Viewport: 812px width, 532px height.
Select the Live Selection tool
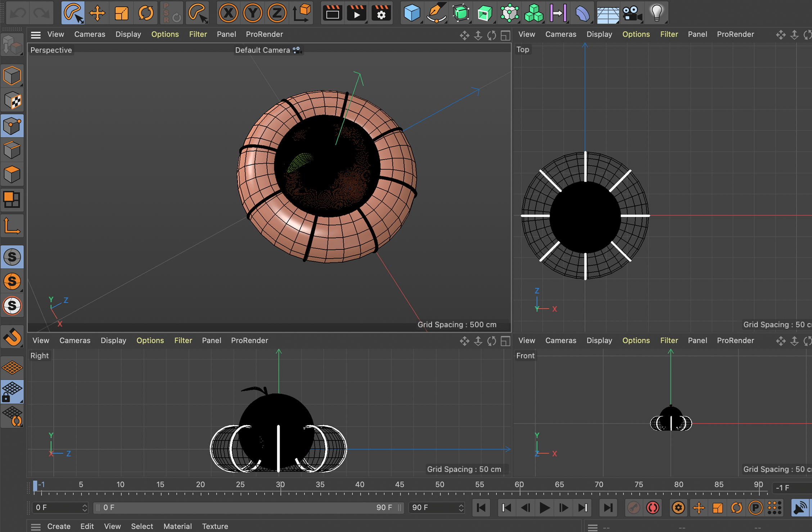click(x=73, y=13)
